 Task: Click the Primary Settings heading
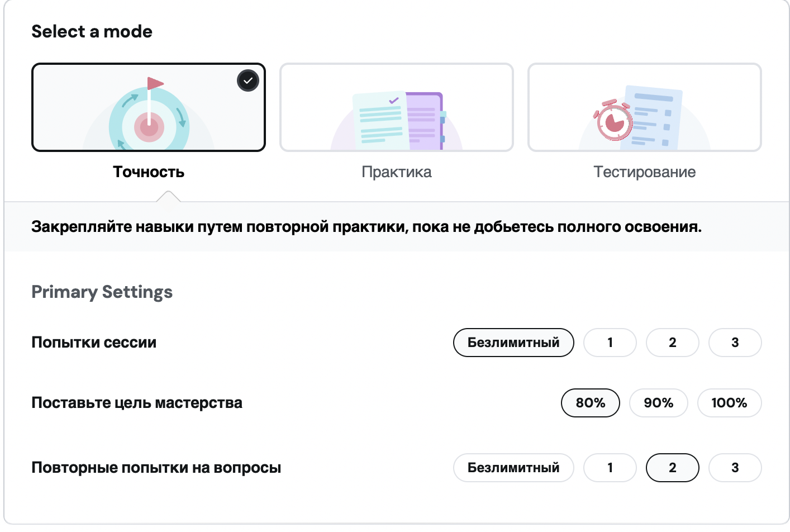(x=102, y=292)
